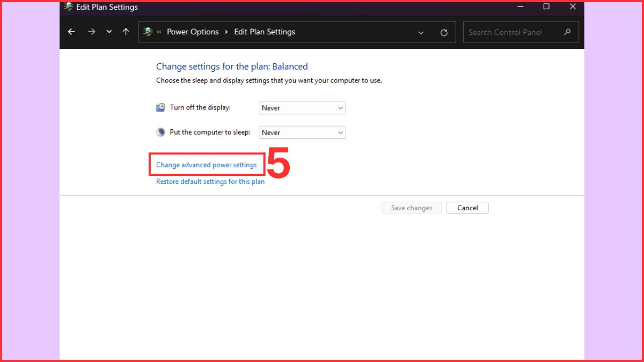Click the power icon in address bar
This screenshot has width=644, height=362.
148,32
